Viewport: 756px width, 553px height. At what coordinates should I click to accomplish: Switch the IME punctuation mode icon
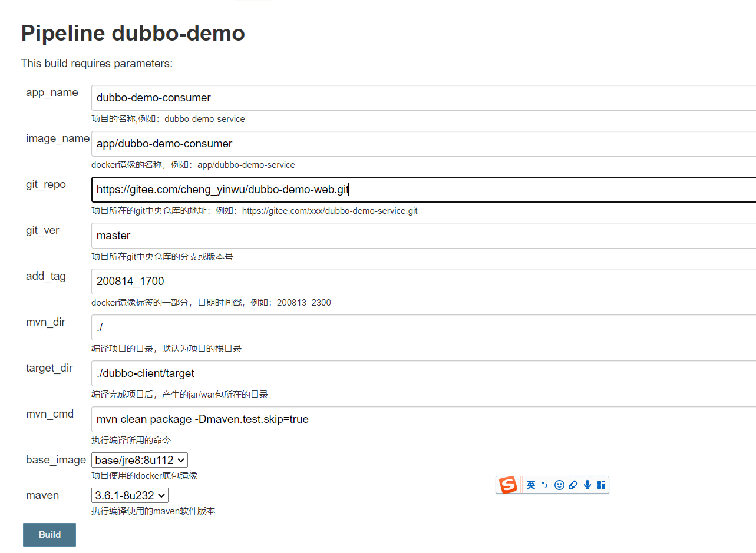tap(545, 485)
